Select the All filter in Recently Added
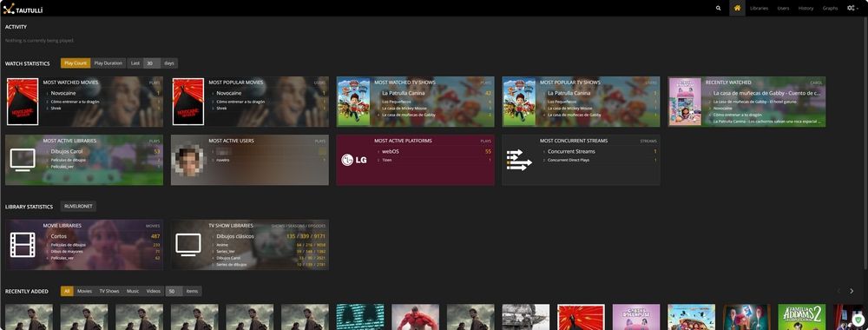 click(67, 291)
